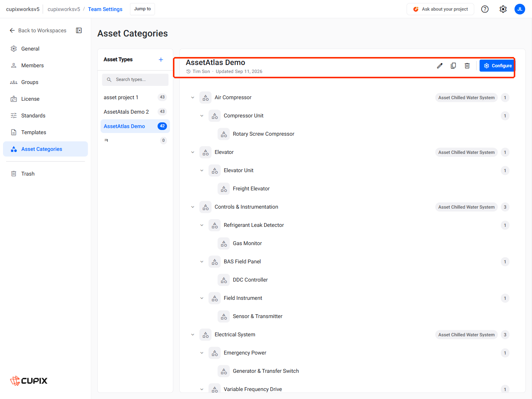Collapse the Air Compressor tree node
Screen dimensions: 532x399
pos(193,98)
